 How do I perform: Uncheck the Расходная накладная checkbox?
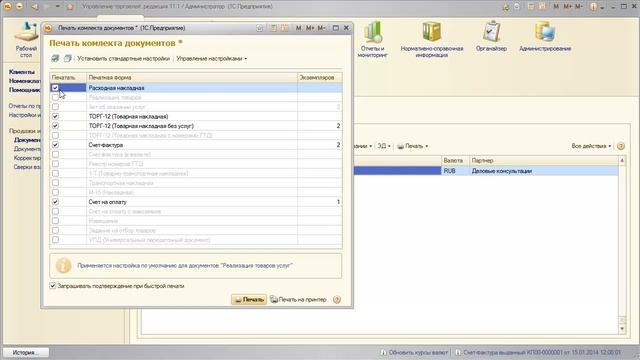(55, 88)
